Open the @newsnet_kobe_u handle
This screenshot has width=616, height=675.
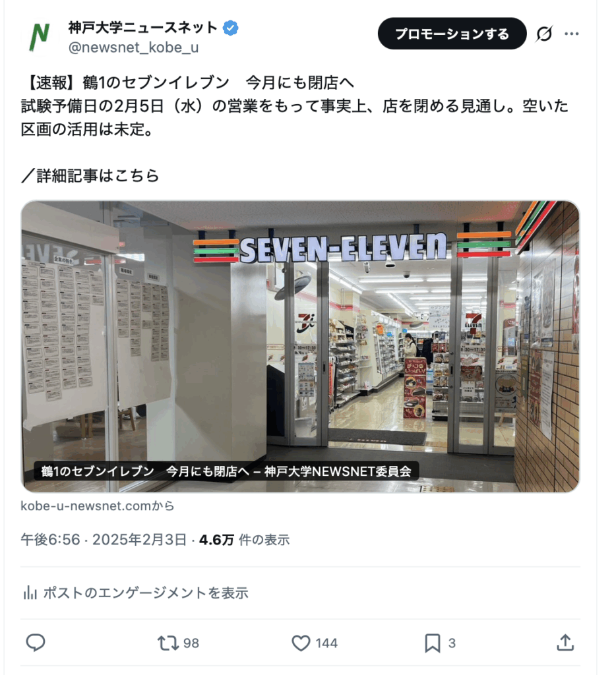[133, 47]
